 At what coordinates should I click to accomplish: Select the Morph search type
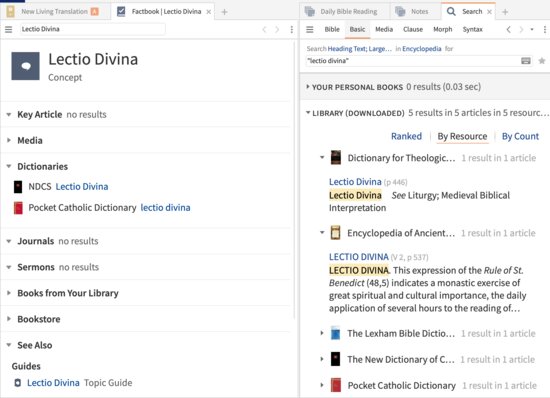443,29
